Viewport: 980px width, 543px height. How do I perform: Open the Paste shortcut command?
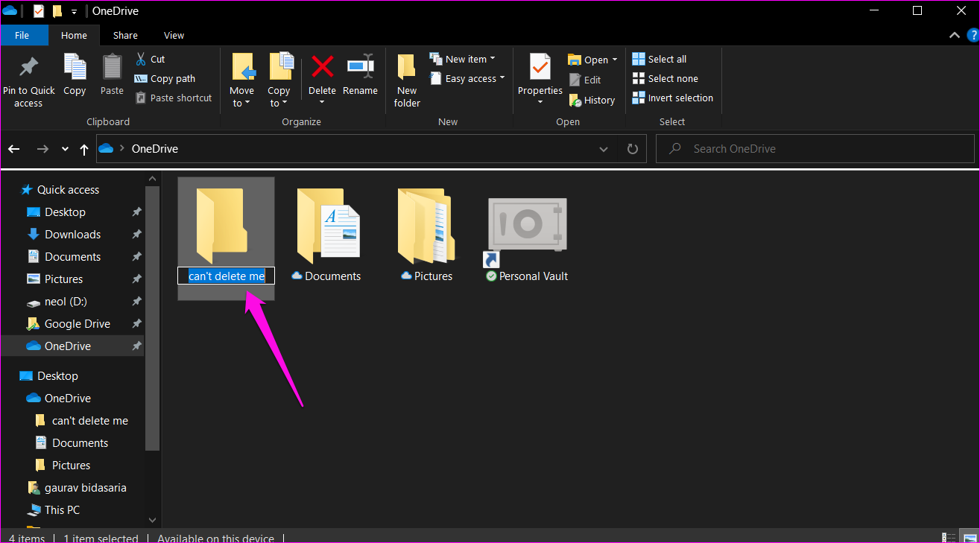(173, 98)
